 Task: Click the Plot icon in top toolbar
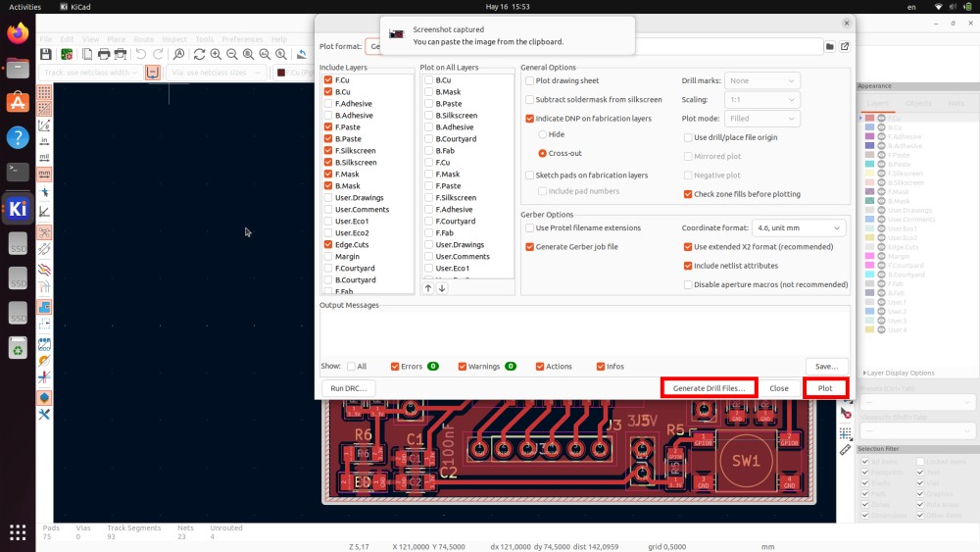121,54
